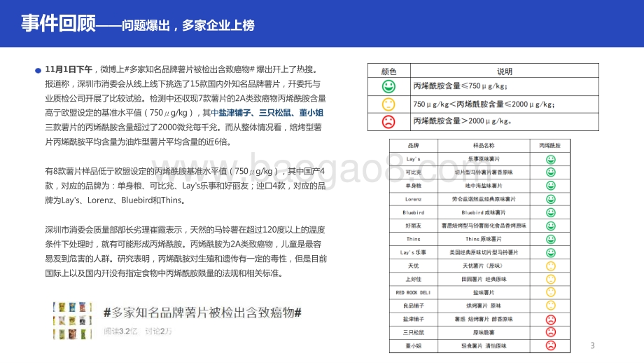This screenshot has height=363, width=644.
Task: Click the 丙烯酰胺含量≤750μg/kg description
Action: [461, 86]
